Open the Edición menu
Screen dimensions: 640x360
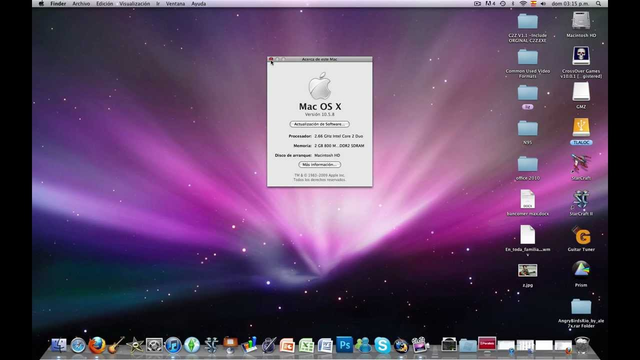pos(104,4)
